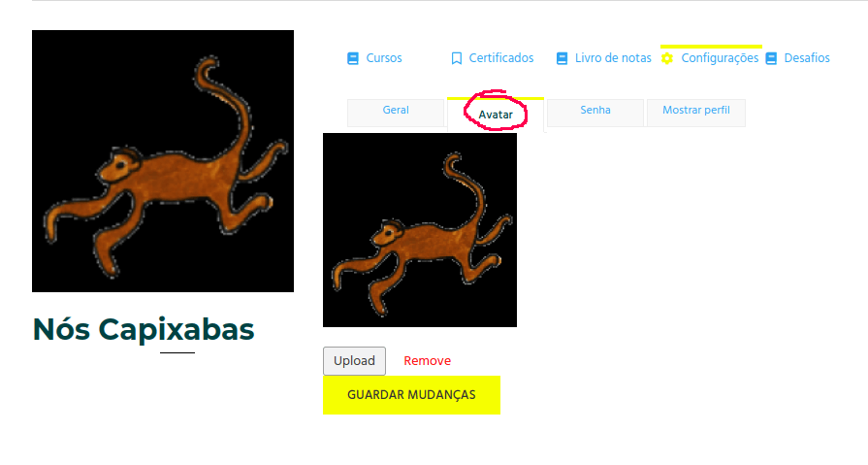
Task: Click the Upload button
Action: click(354, 361)
